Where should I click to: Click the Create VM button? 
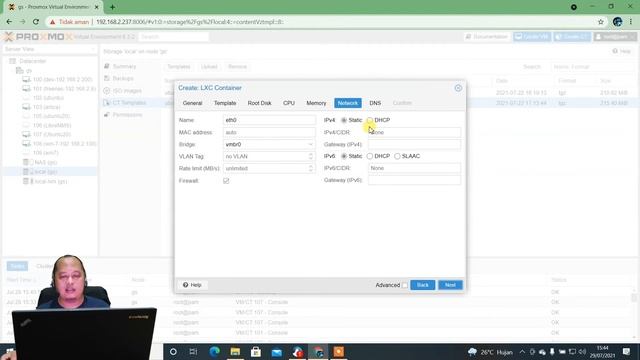pyautogui.click(x=532, y=37)
